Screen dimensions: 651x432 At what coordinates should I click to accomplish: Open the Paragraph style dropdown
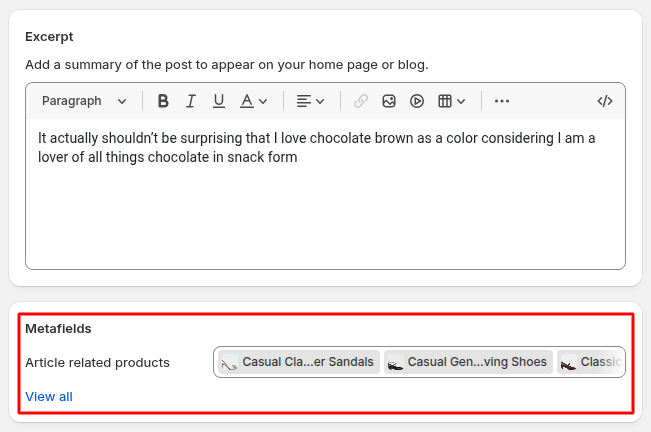[84, 101]
